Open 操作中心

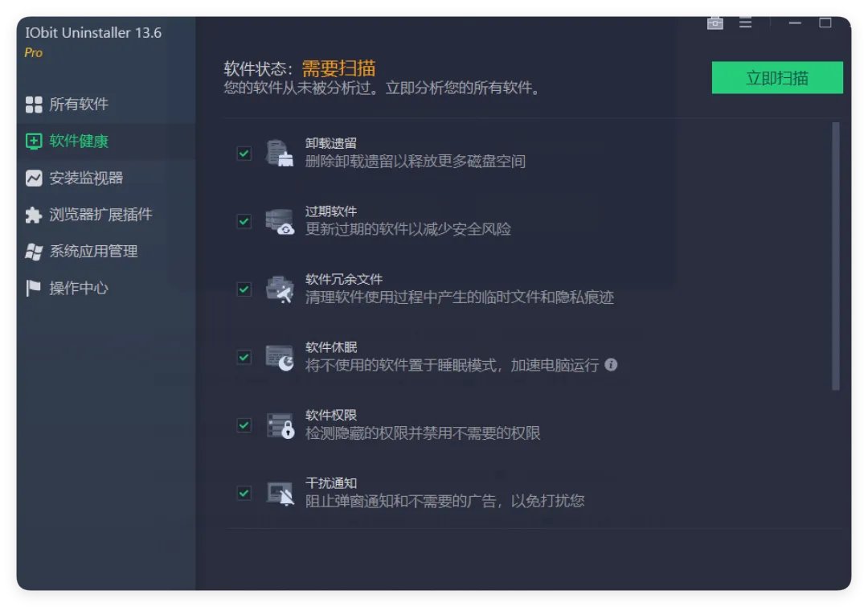pos(106,288)
